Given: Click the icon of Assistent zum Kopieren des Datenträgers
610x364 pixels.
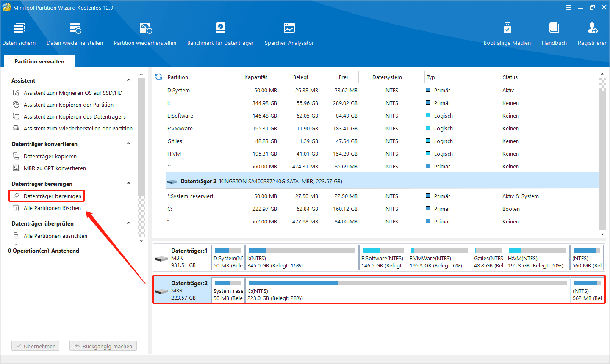Looking at the screenshot, I should (x=16, y=116).
